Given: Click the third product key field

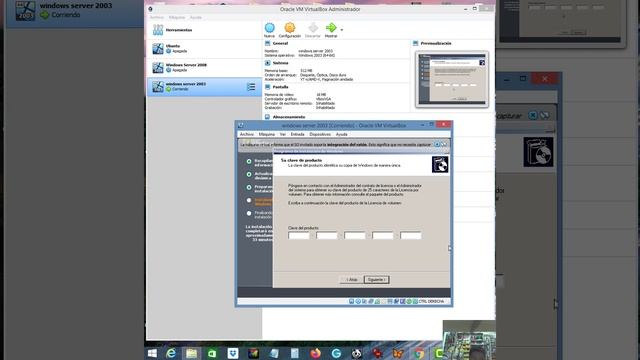Looking at the screenshot, I should 355,236.
